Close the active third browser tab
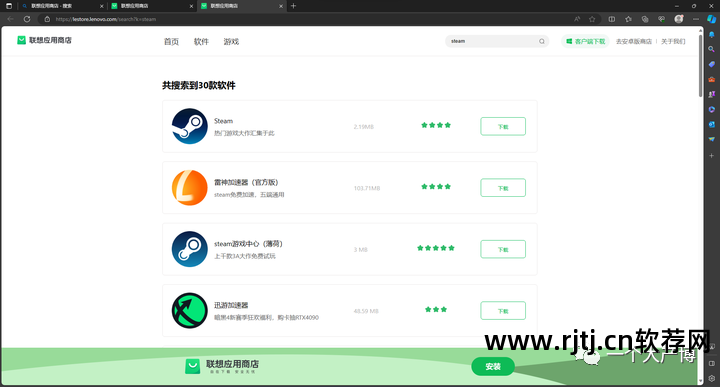The image size is (720, 387). 281,6
